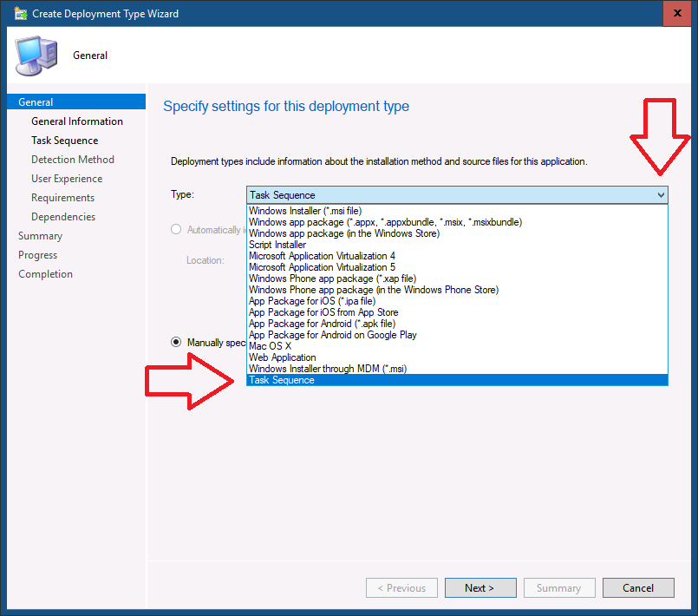The image size is (698, 616).
Task: Select the Automatically identify radio button
Action: 176,229
